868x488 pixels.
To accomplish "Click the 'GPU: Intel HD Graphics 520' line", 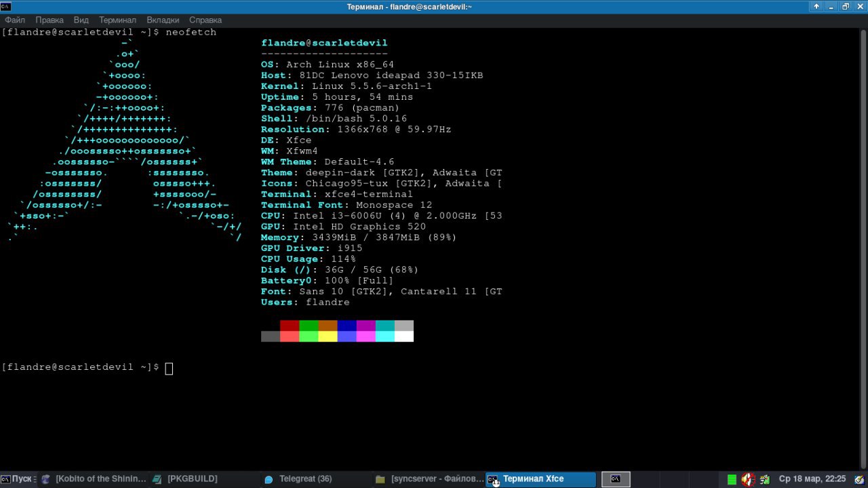I will (343, 227).
